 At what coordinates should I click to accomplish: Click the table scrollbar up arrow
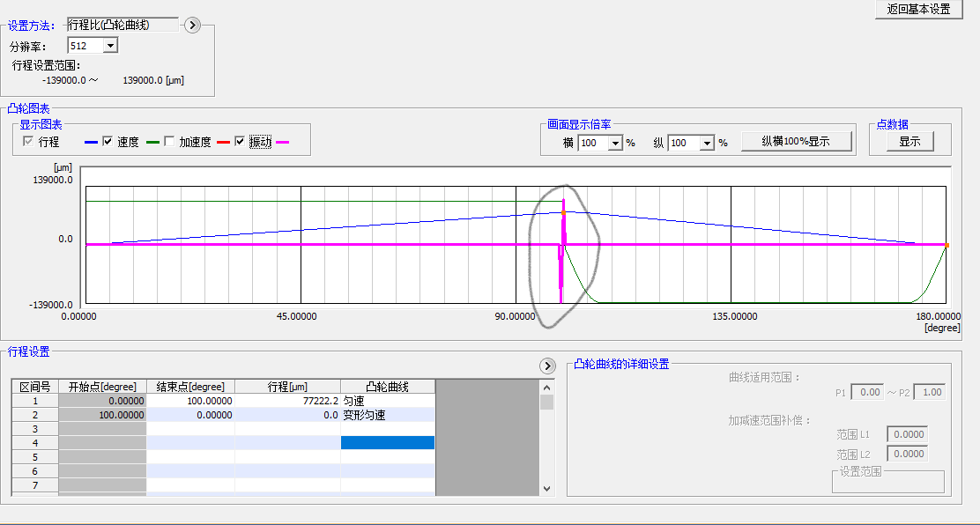[x=546, y=387]
